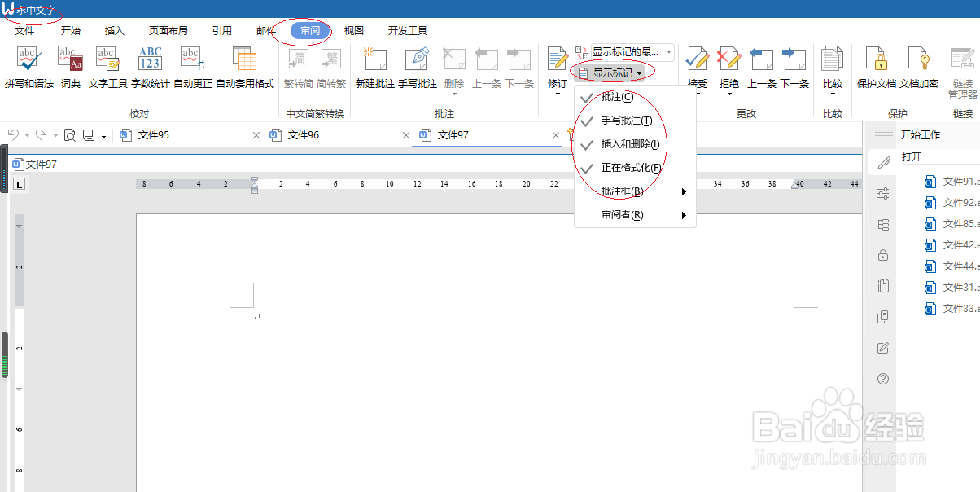Screen dimensions: 980x492
Task: Open recent file 文件44 in sidebar
Action: (x=952, y=266)
